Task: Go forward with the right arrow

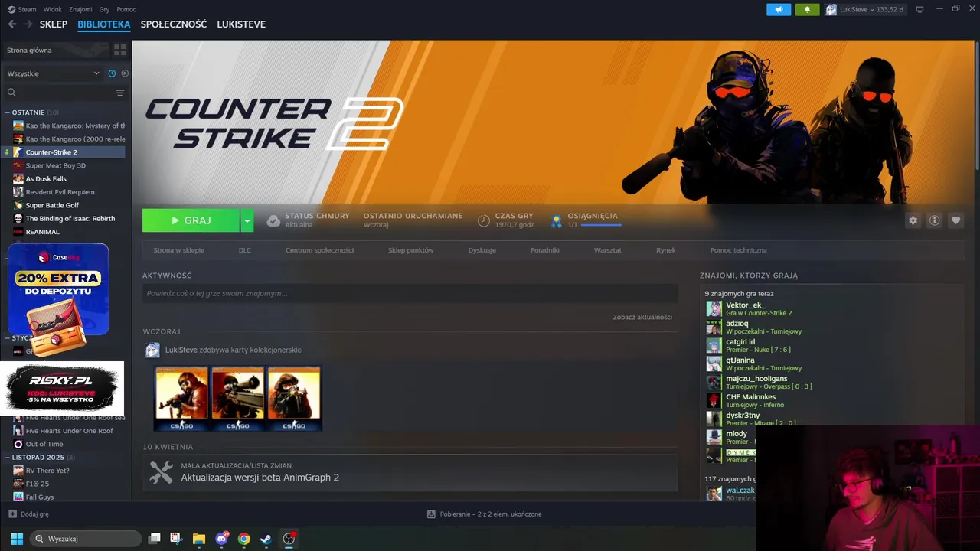Action: point(28,24)
